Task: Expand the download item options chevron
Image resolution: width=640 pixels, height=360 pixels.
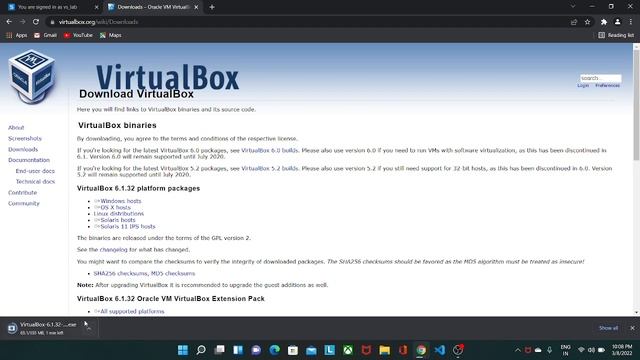Action: click(x=88, y=328)
